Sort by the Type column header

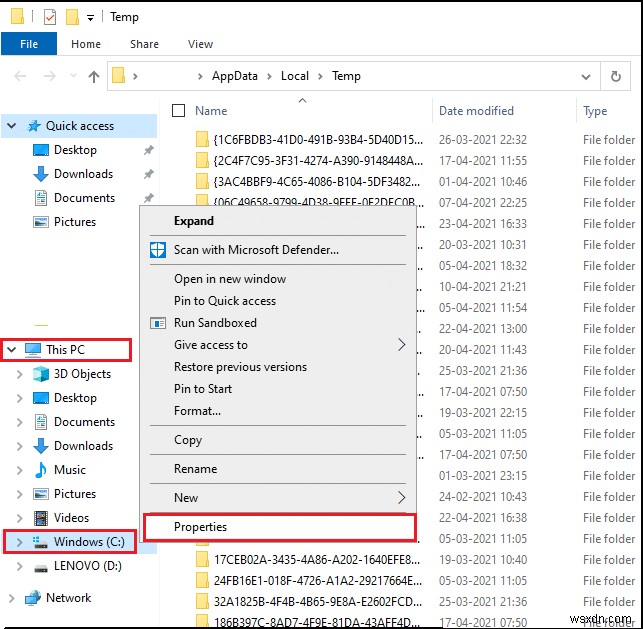595,111
